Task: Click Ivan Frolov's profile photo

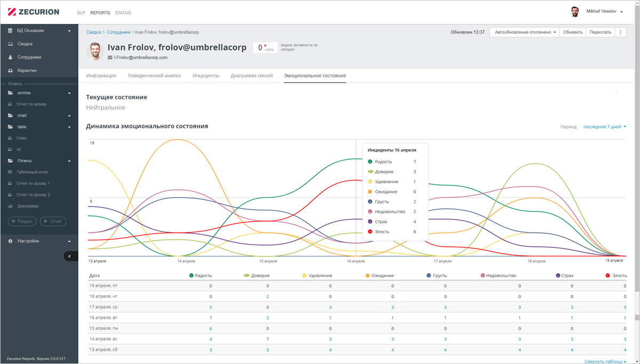Action: click(x=95, y=51)
